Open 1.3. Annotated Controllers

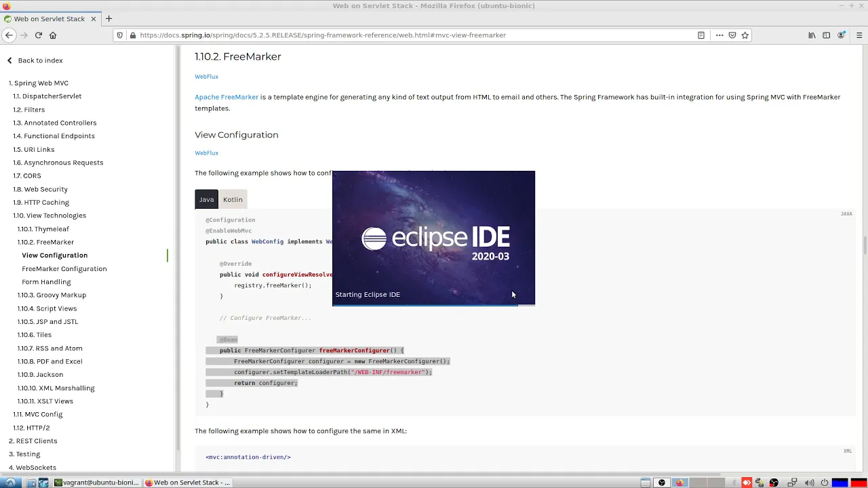55,123
